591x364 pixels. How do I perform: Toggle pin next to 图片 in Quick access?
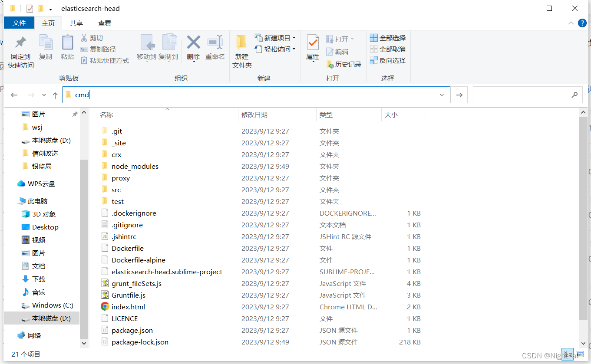[75, 114]
